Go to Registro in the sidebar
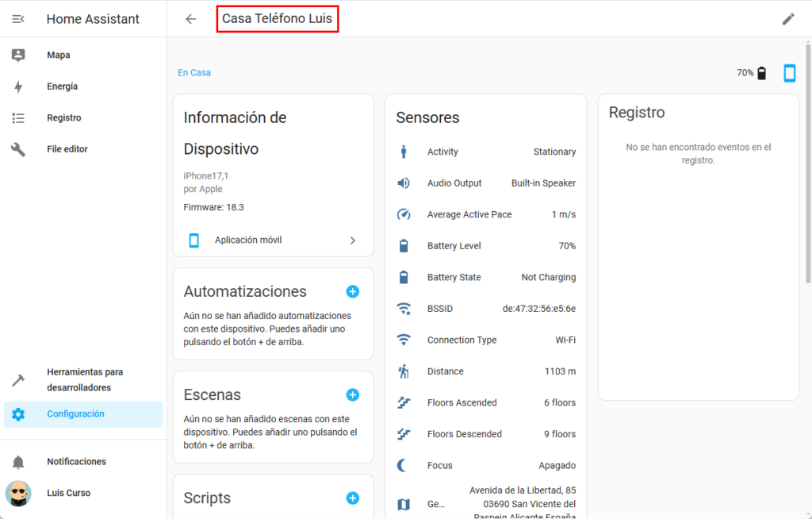 coord(63,117)
